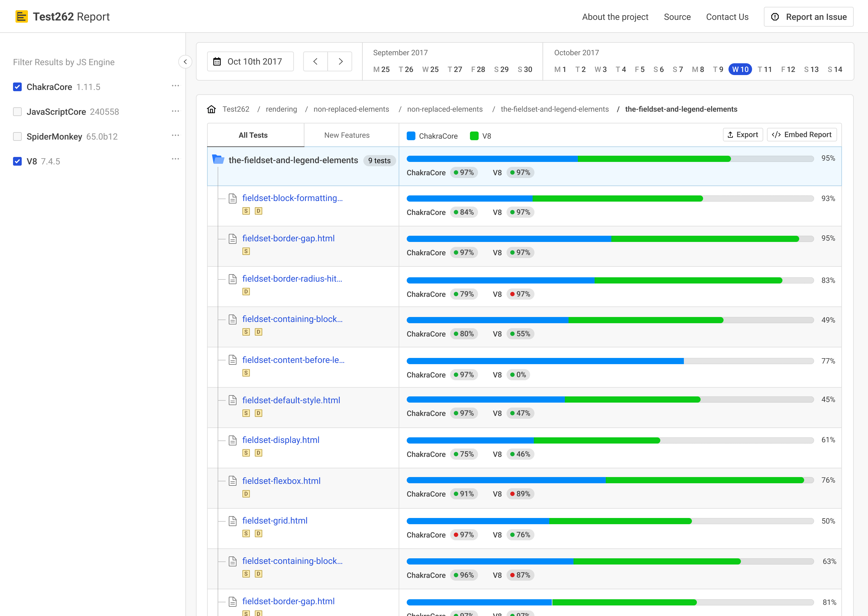The height and width of the screenshot is (616, 868).
Task: Open the options menu for the V8 engine
Action: pos(175,159)
